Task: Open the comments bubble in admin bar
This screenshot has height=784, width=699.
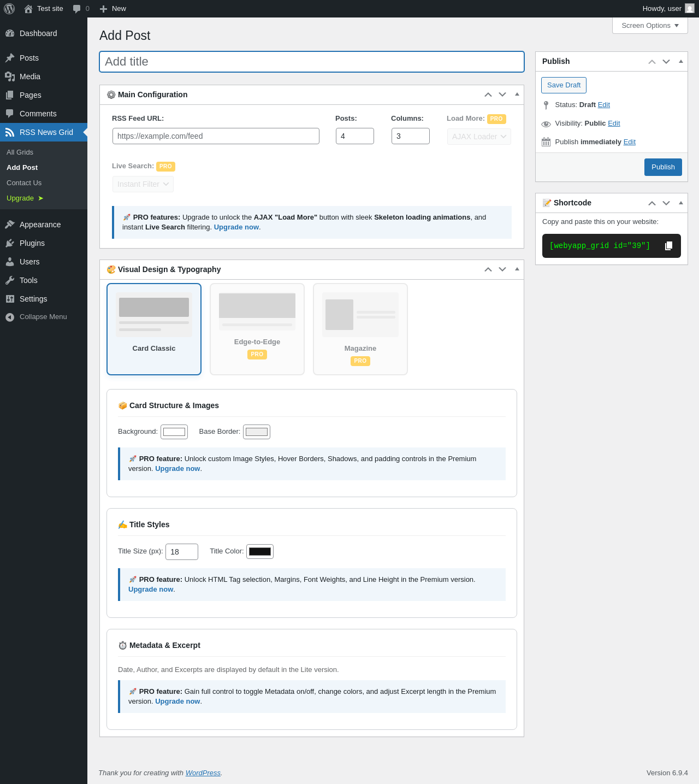Action: (77, 9)
